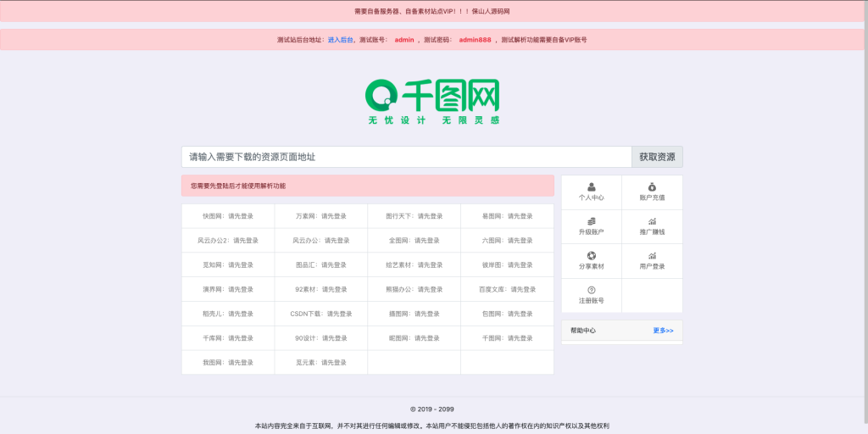Click the © 2019 - 2099 footer text
This screenshot has width=868, height=434.
432,409
